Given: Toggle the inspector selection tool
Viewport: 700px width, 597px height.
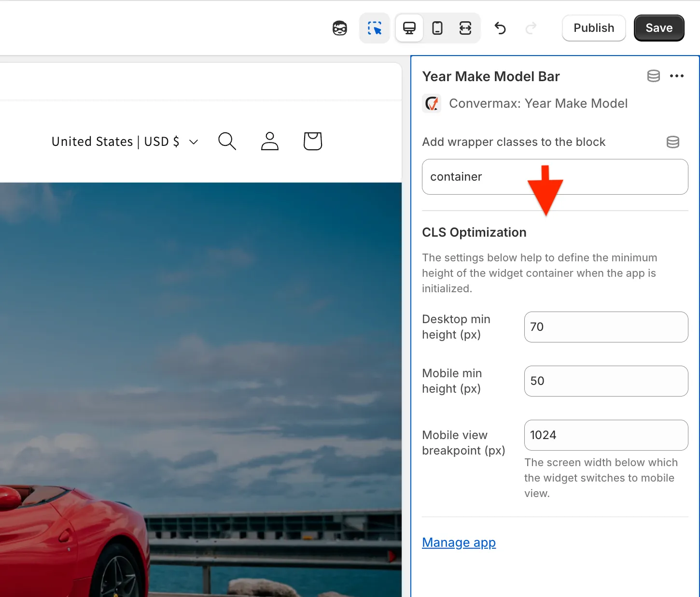Looking at the screenshot, I should pos(375,28).
